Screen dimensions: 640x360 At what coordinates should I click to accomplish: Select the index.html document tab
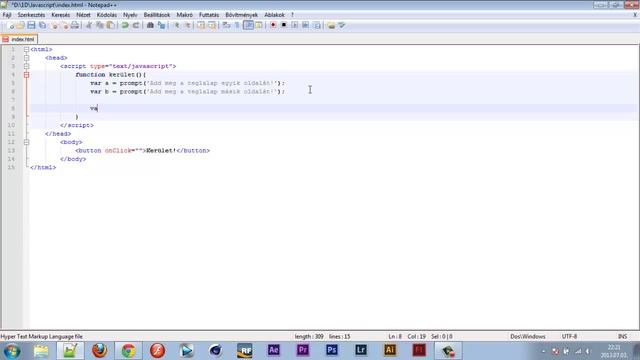19,39
